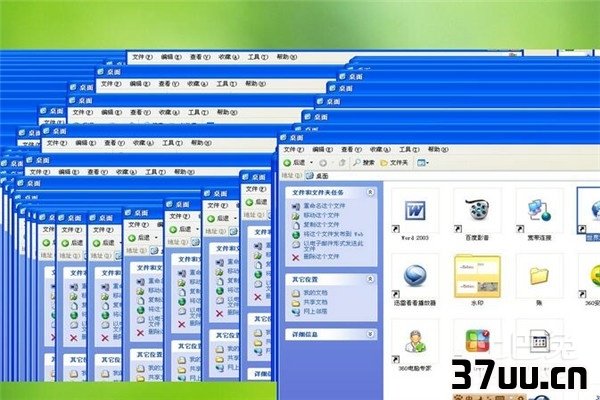The height and width of the screenshot is (400, 600).
Task: Select the colorful four-square app icon
Action: pyautogui.click(x=477, y=341)
